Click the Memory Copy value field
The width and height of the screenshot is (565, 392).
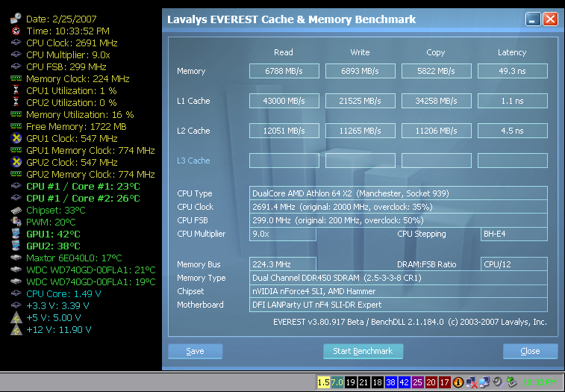pyautogui.click(x=437, y=71)
